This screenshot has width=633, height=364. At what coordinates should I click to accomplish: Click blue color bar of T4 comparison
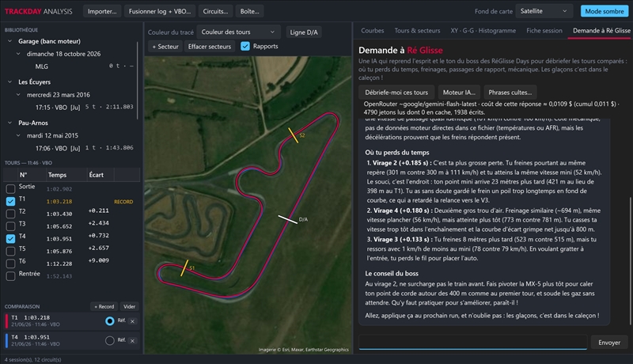(x=6, y=340)
